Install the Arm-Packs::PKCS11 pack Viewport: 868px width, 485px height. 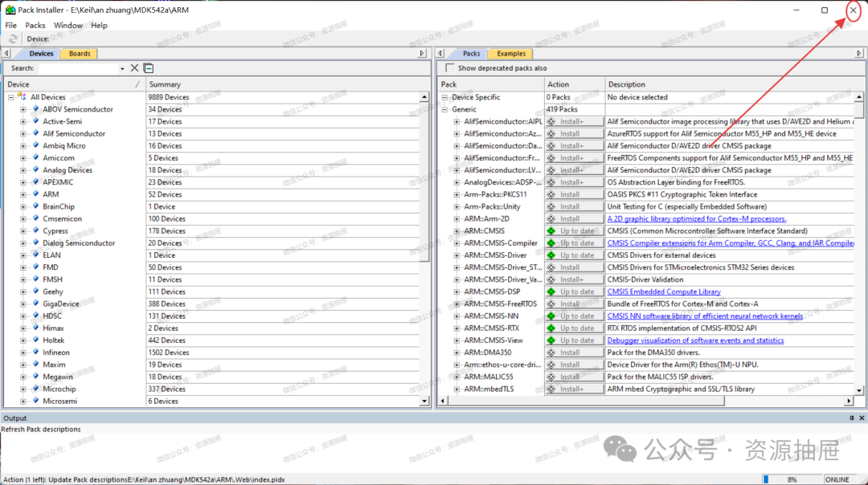point(574,194)
